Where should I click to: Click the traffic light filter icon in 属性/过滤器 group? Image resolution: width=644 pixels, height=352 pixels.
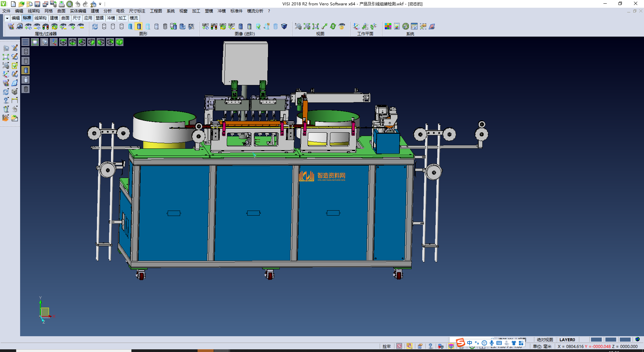pyautogui.click(x=46, y=27)
